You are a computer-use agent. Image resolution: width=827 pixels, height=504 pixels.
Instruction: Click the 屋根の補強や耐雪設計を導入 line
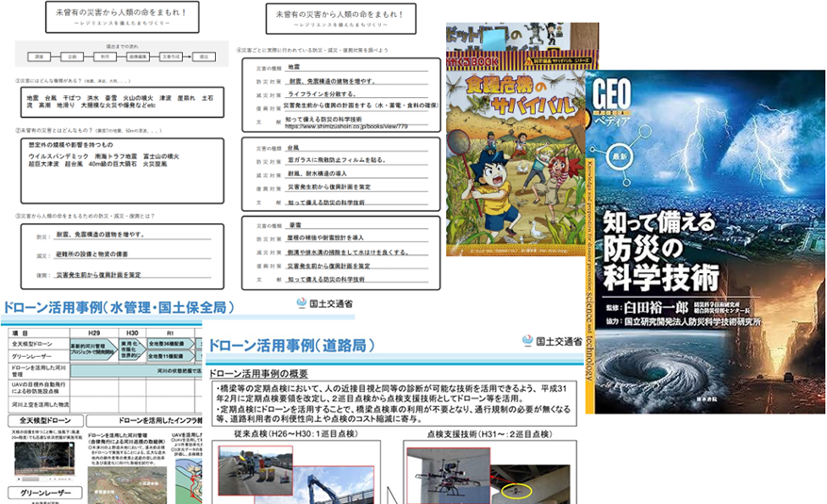pyautogui.click(x=356, y=238)
